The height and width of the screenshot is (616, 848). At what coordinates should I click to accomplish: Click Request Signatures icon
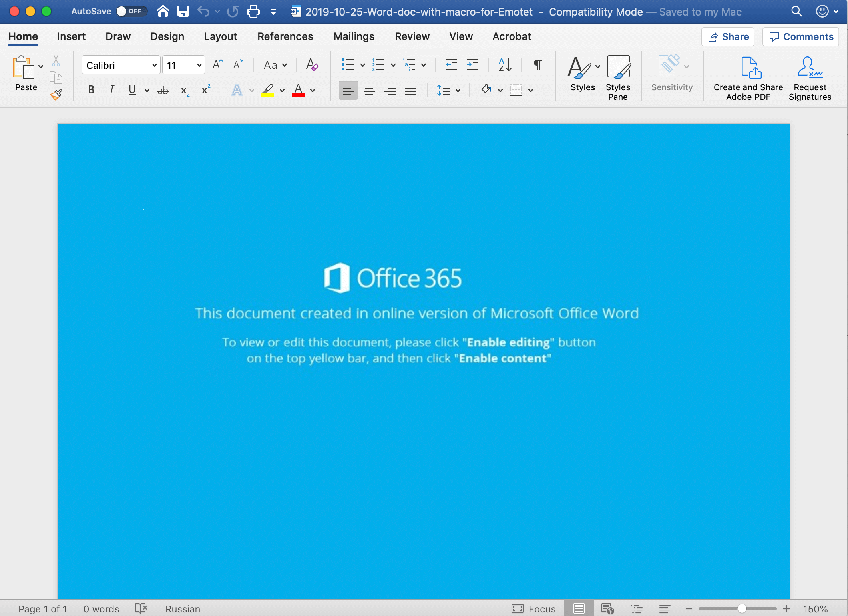[x=810, y=78]
